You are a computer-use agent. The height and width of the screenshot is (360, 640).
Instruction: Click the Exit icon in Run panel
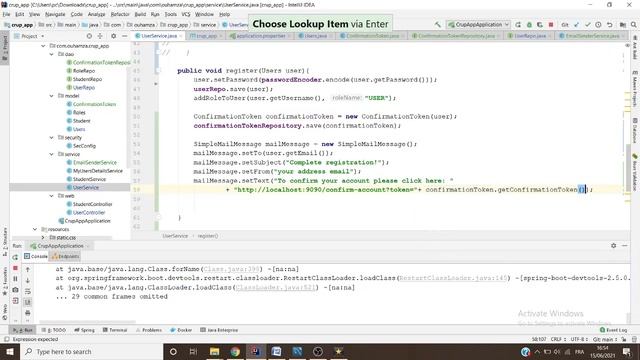click(15, 301)
